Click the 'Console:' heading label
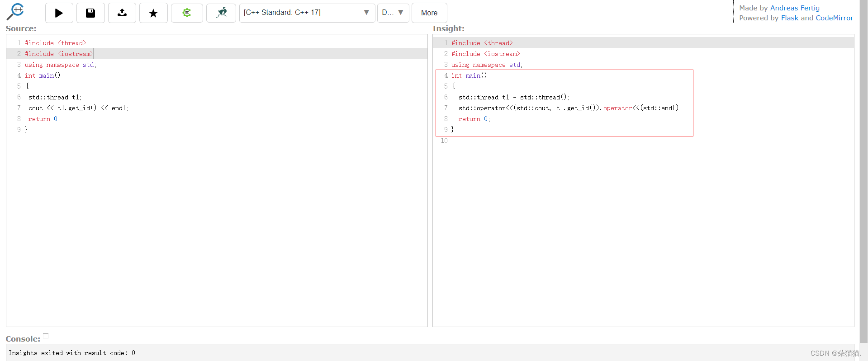The height and width of the screenshot is (361, 868). click(23, 339)
